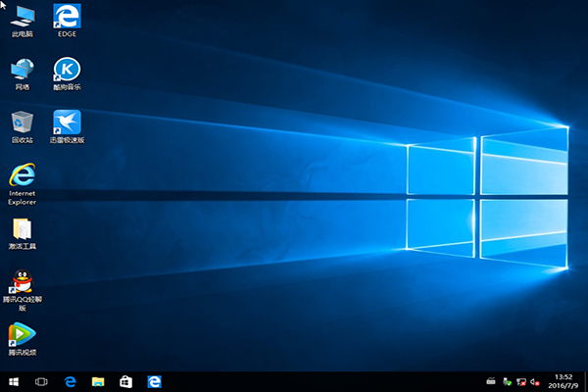The image size is (588, 392).
Task: Open the network status tray icon
Action: click(x=521, y=380)
